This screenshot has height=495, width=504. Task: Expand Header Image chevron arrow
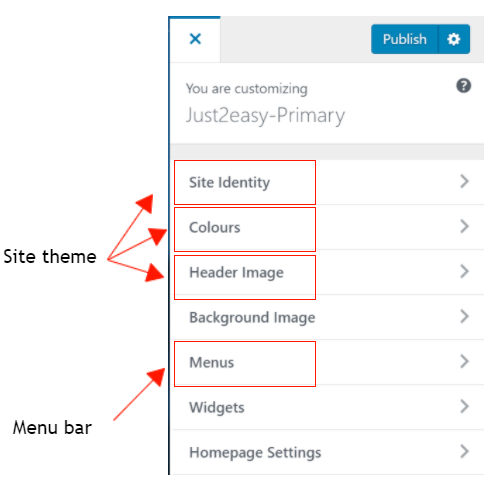point(464,271)
